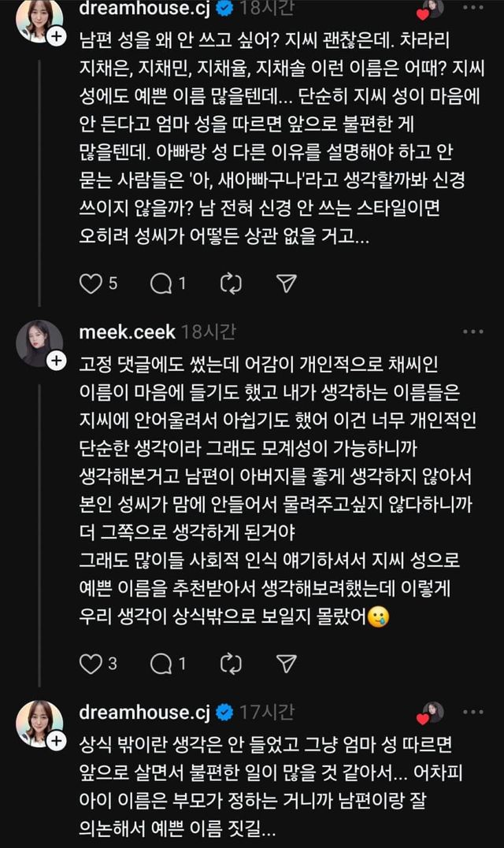
Task: Tap the share icon under meek.ceek's comment
Action: [287, 664]
